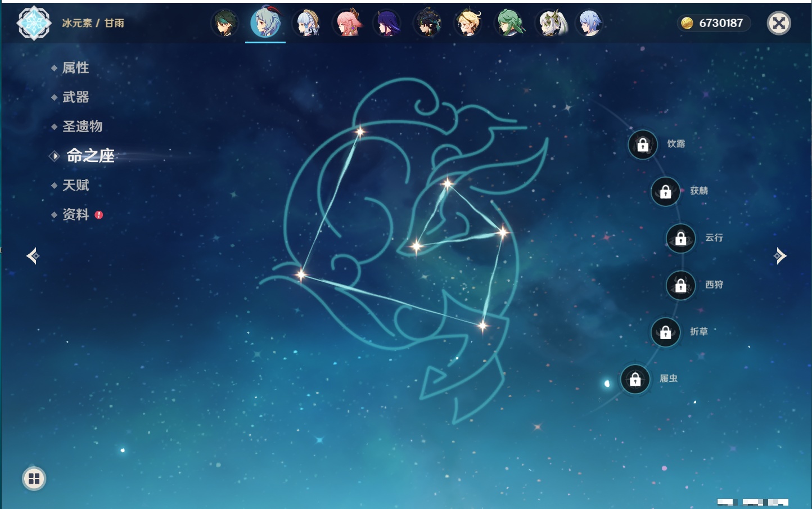Select the green-haired Baizhu avatar
812x509 pixels.
[509, 23]
